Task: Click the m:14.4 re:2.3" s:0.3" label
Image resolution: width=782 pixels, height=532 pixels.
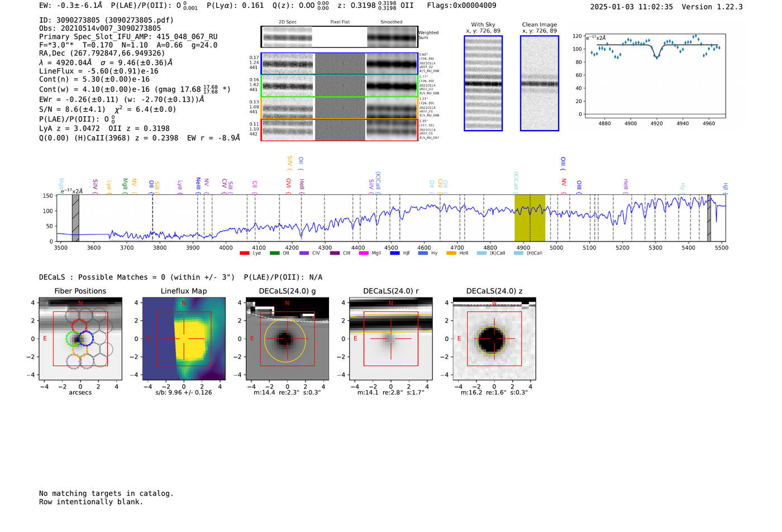Action: coord(287,392)
